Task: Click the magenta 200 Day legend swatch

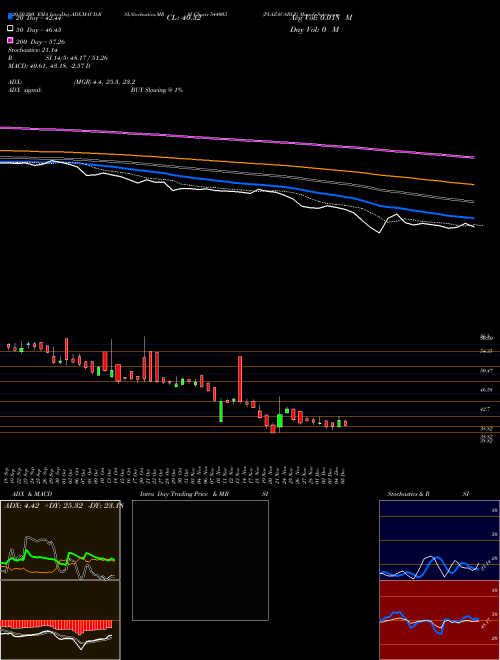Action: [10, 40]
